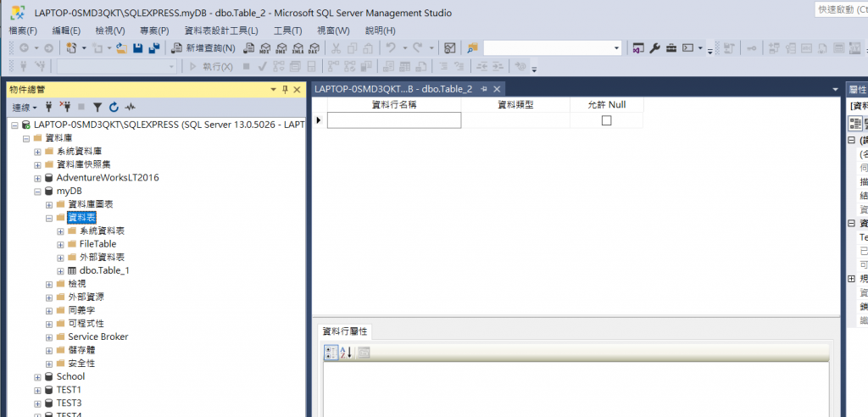The width and height of the screenshot is (868, 417).
Task: Open file with the yellow folder icon
Action: (122, 48)
